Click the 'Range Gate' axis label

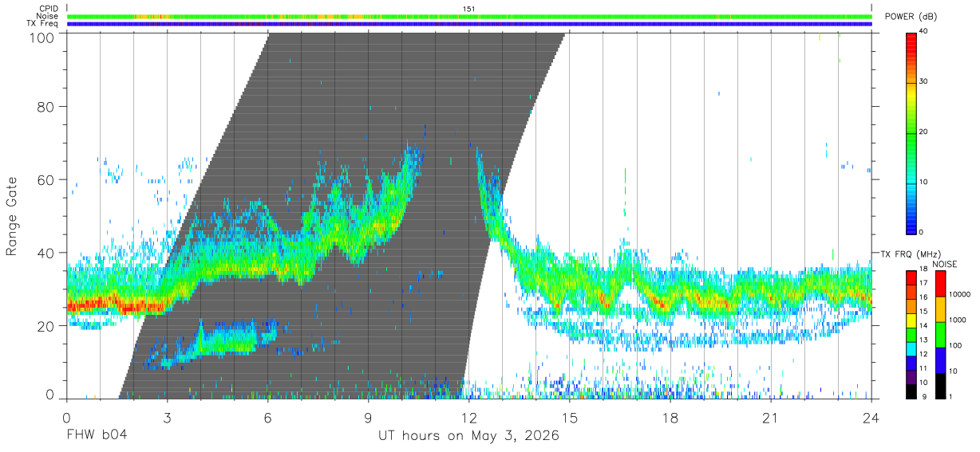12,215
